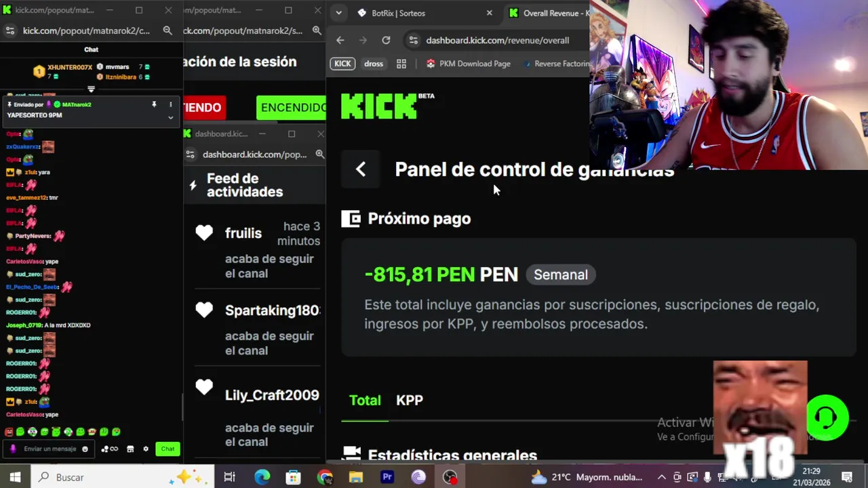Screen dimensions: 868x488
Task: Click the ENCENDIDO green button
Action: point(292,108)
